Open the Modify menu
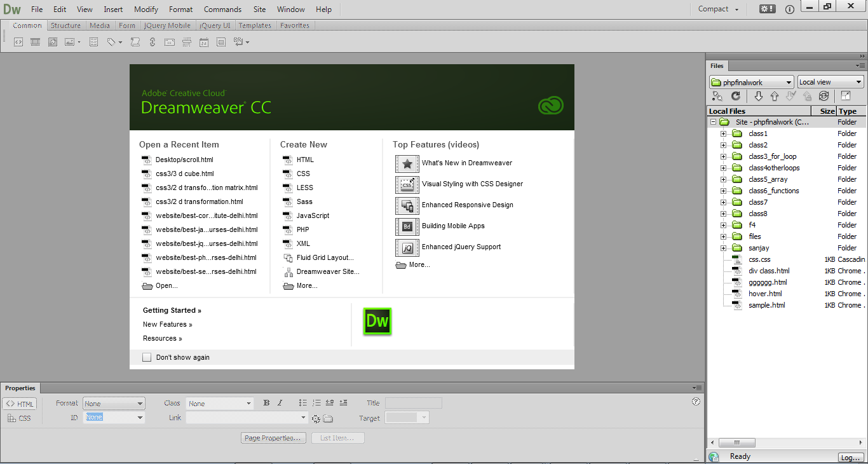This screenshot has width=868, height=464. tap(146, 10)
